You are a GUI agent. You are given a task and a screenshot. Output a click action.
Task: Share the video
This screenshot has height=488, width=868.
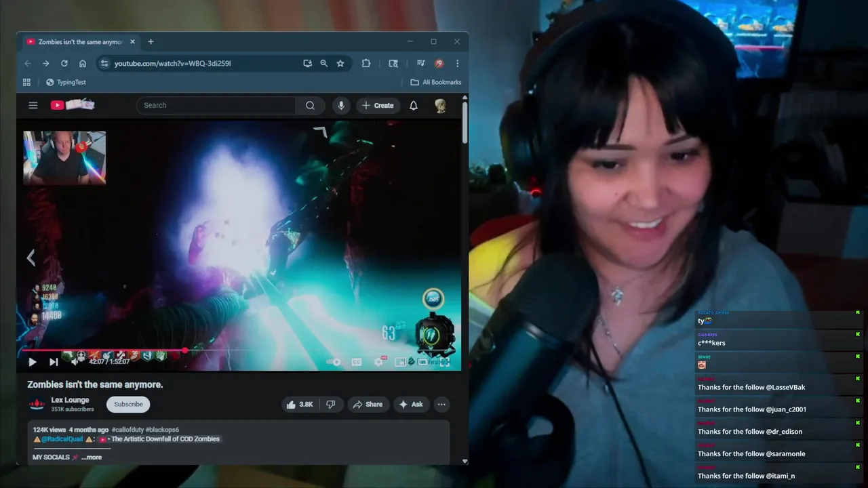click(368, 404)
